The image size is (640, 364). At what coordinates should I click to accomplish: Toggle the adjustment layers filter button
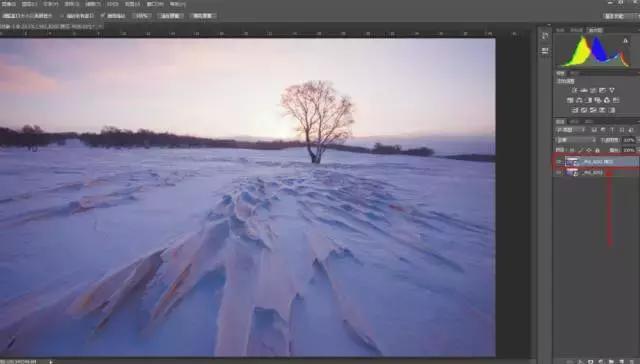[x=603, y=130]
